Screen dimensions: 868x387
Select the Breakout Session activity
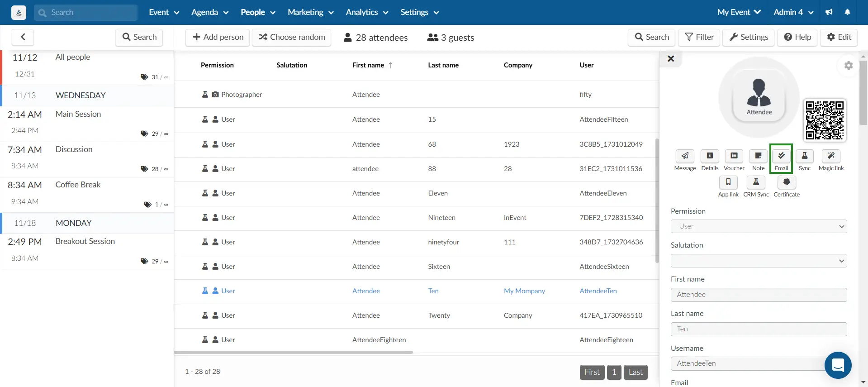(x=87, y=251)
